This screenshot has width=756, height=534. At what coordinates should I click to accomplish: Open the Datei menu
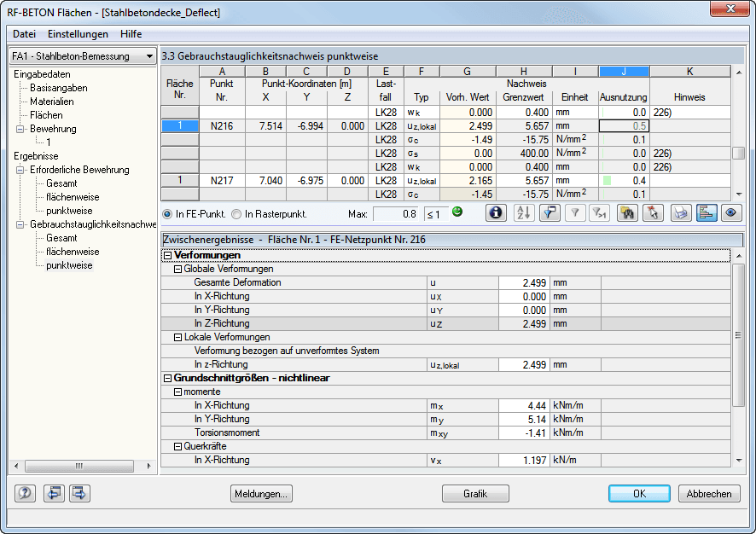point(24,34)
